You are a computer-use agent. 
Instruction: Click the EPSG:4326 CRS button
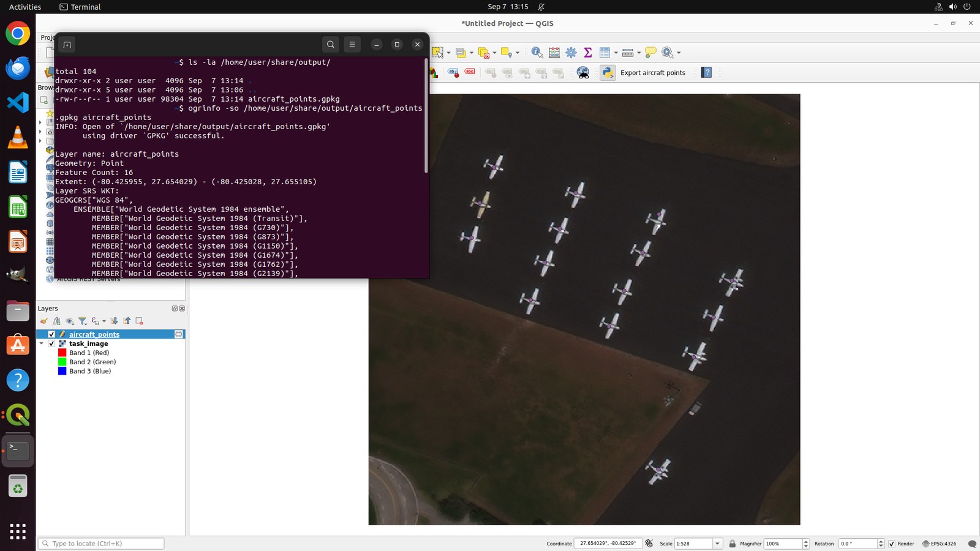pyautogui.click(x=939, y=544)
